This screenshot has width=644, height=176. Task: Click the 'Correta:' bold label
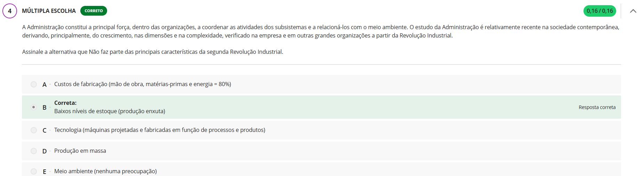pos(65,103)
